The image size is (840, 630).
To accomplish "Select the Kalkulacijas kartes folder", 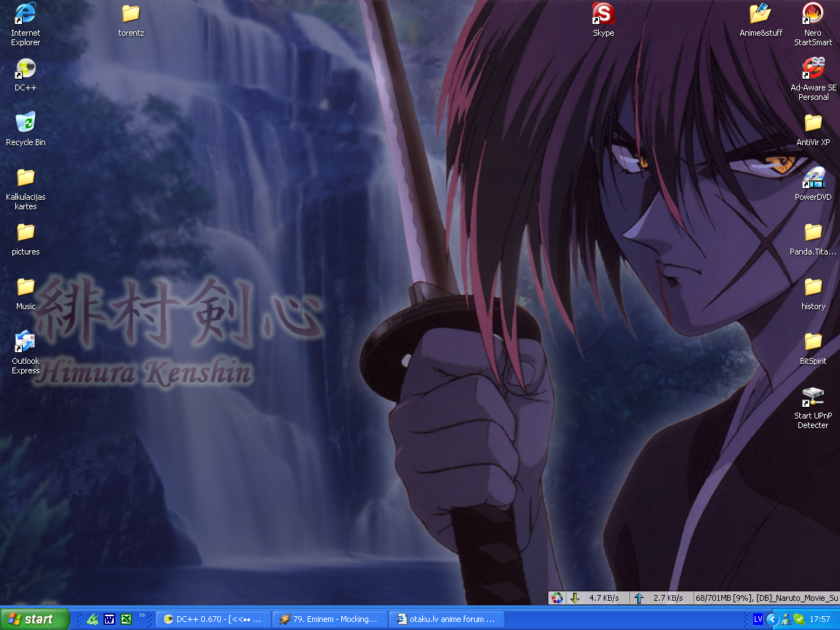I will tap(26, 189).
